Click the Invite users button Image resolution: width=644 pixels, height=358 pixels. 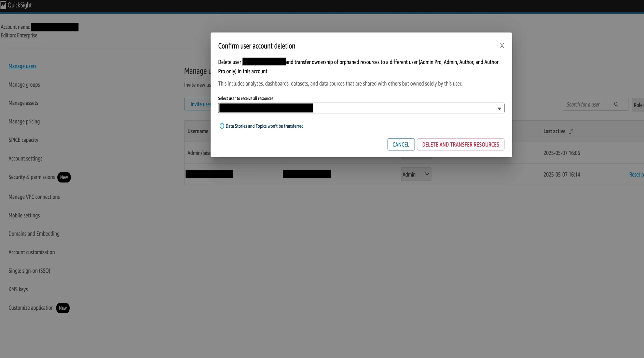click(198, 104)
